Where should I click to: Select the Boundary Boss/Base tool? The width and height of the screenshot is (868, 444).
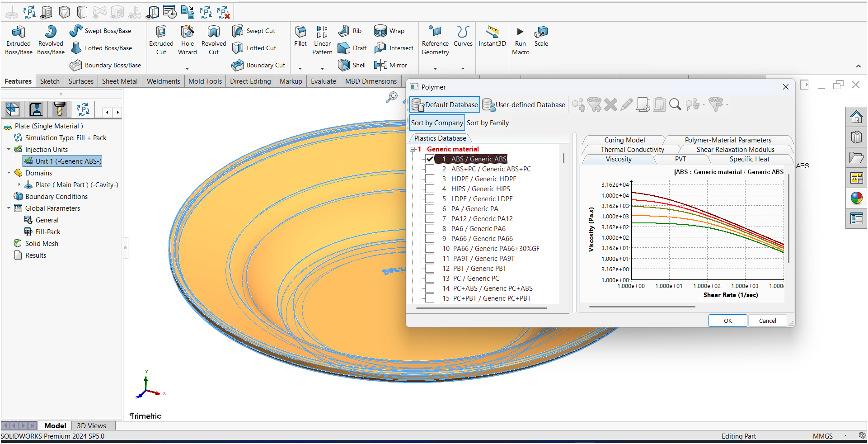click(x=105, y=65)
